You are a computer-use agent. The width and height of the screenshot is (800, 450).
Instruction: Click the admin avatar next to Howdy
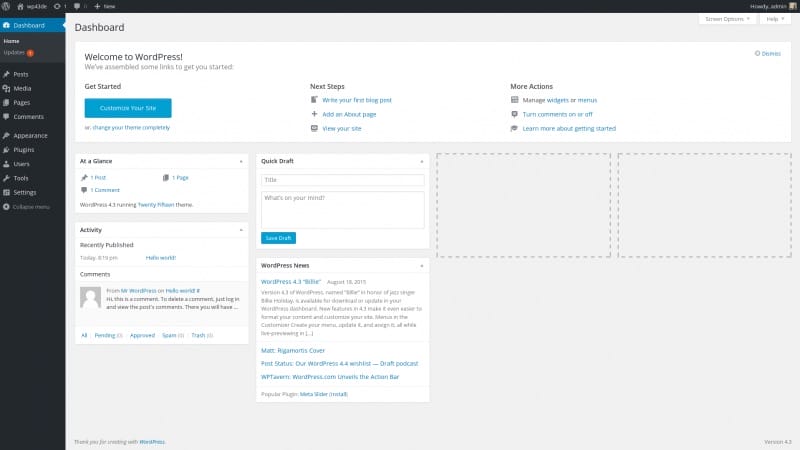point(794,6)
